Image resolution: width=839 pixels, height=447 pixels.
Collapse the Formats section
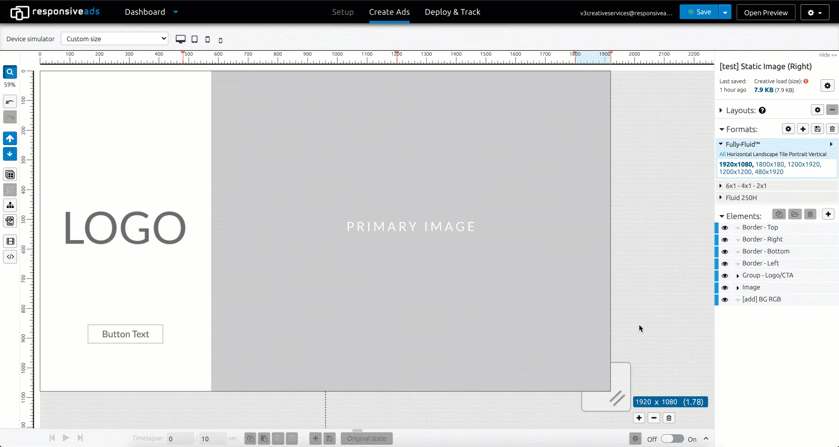[x=721, y=130]
